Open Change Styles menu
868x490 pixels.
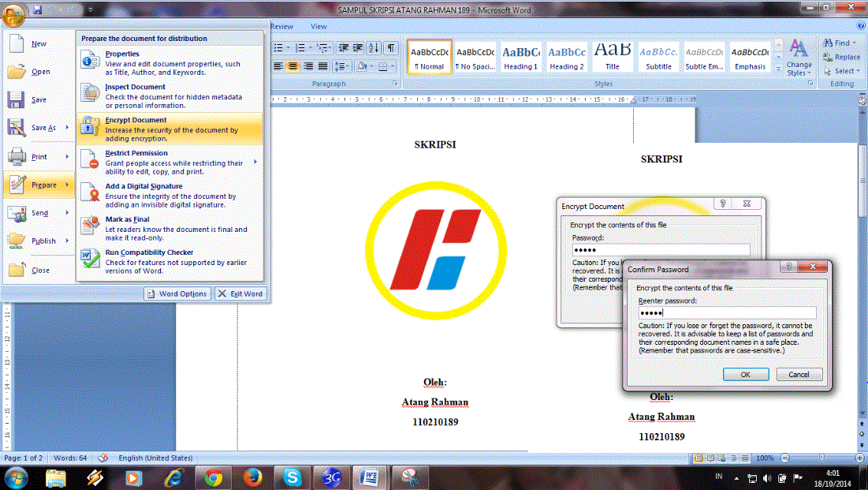coord(799,58)
